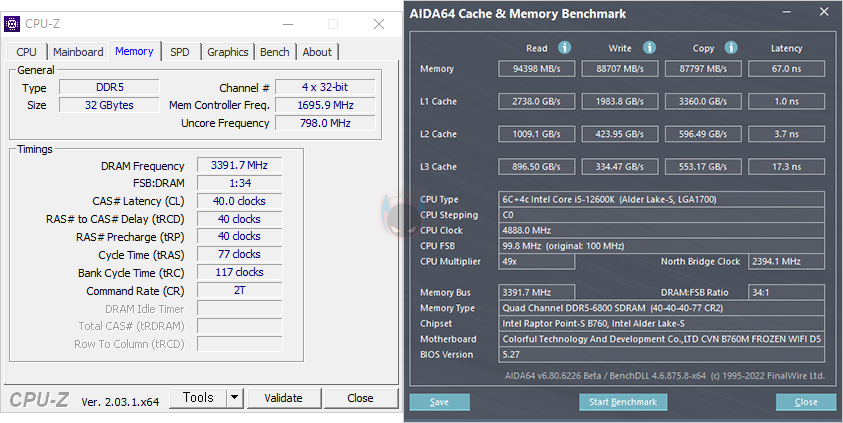This screenshot has width=843, height=423.
Task: Click the Size 32 GBytes field
Action: (x=109, y=105)
